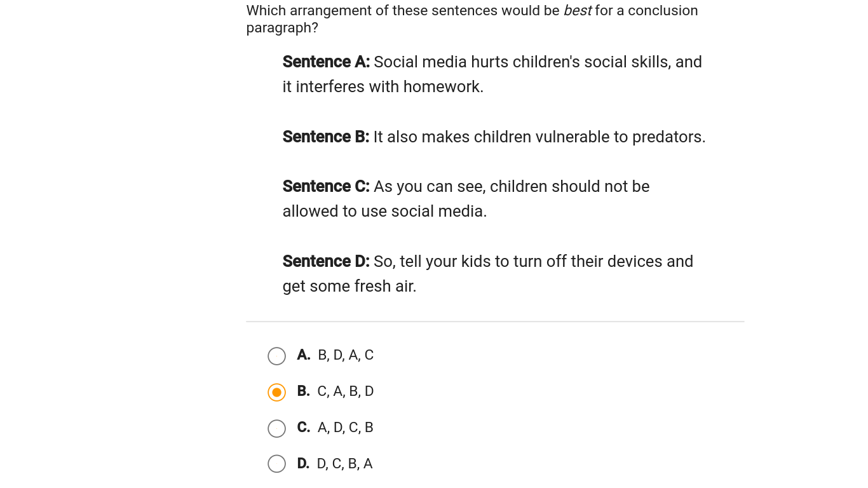
Task: Click answer text "A, D, C, B"
Action: 346,428
